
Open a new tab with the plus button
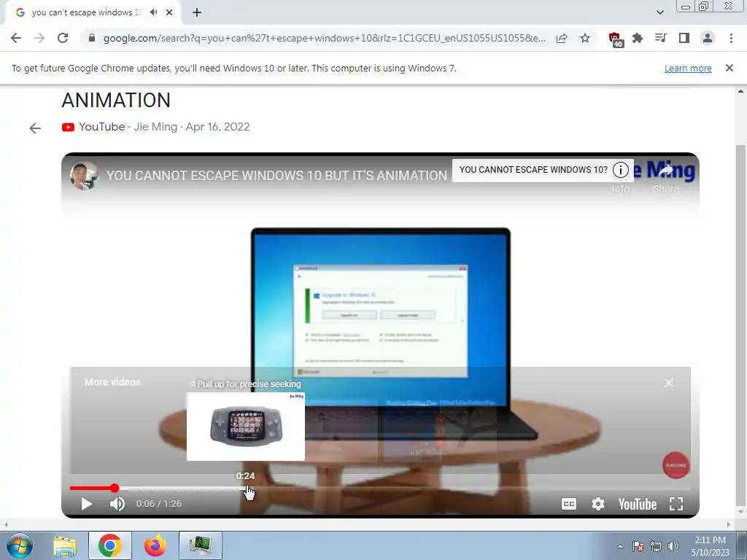coord(197,12)
